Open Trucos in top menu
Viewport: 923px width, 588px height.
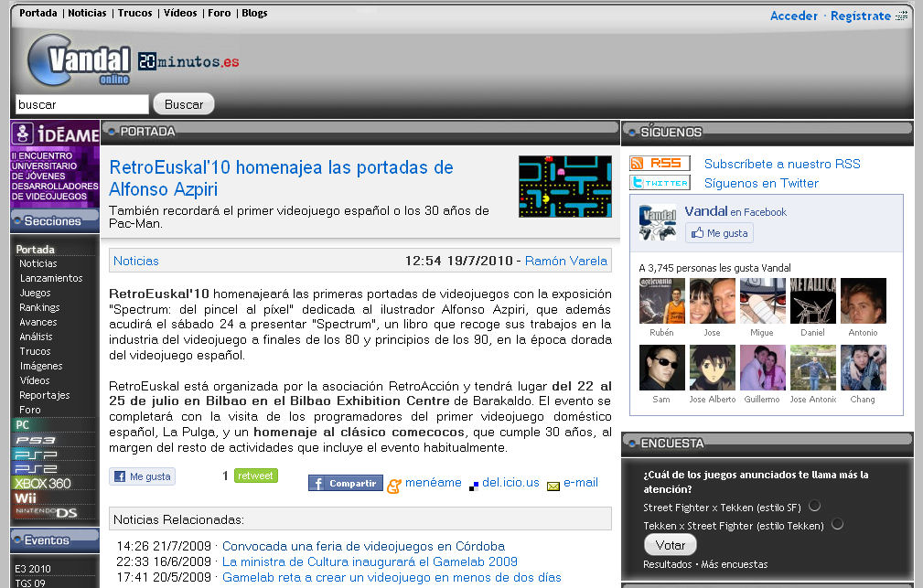(x=134, y=13)
